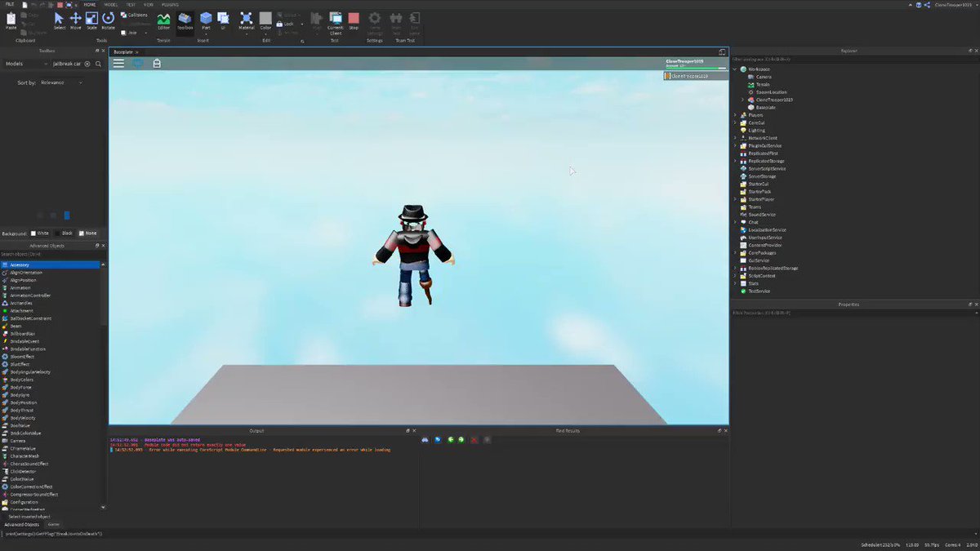The height and width of the screenshot is (551, 980).
Task: Open the Color swatch picker
Action: pos(265,20)
